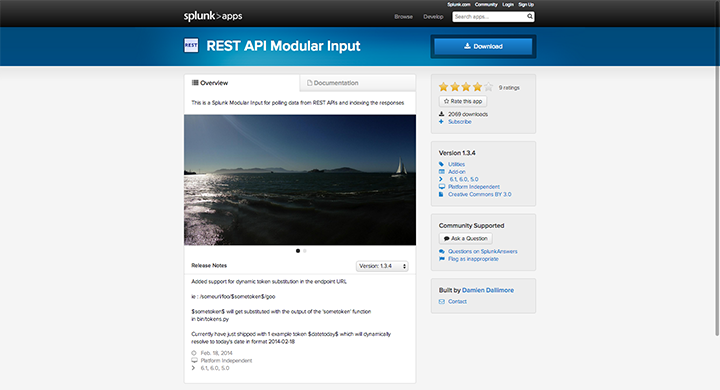The image size is (720, 390).
Task: Click the envelope icon beside Contact
Action: point(442,302)
